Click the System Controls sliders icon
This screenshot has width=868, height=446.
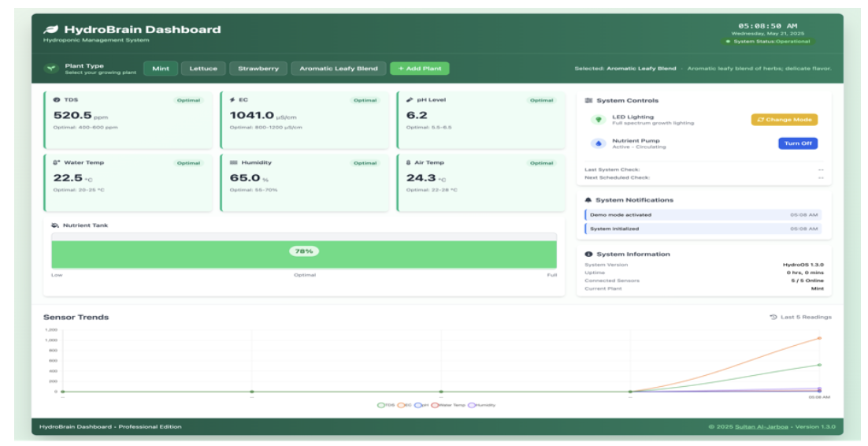click(x=588, y=100)
